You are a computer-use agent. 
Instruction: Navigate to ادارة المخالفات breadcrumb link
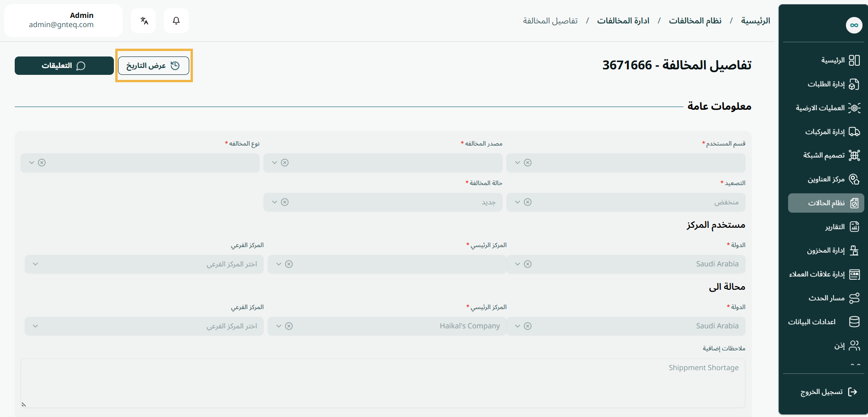click(x=623, y=21)
